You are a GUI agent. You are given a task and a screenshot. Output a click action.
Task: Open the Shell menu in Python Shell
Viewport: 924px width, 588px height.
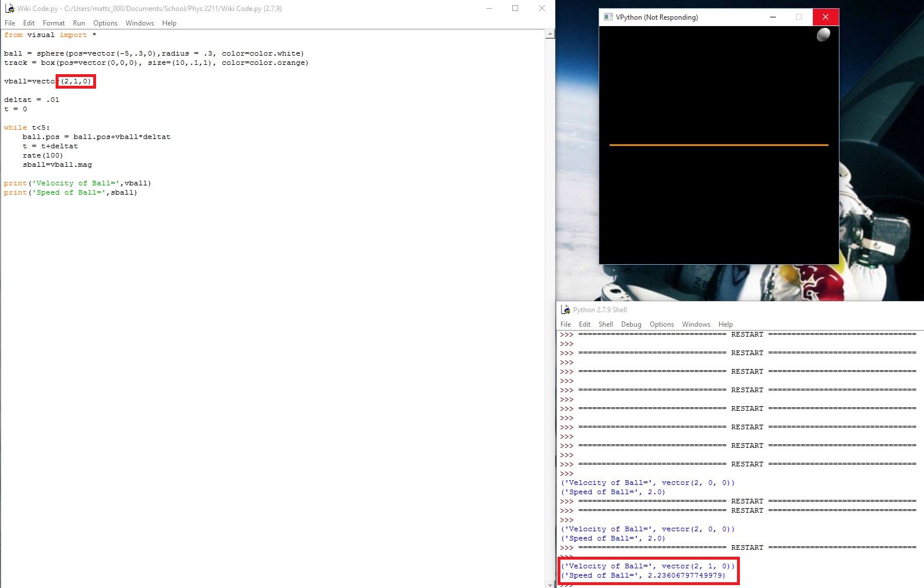(x=606, y=324)
